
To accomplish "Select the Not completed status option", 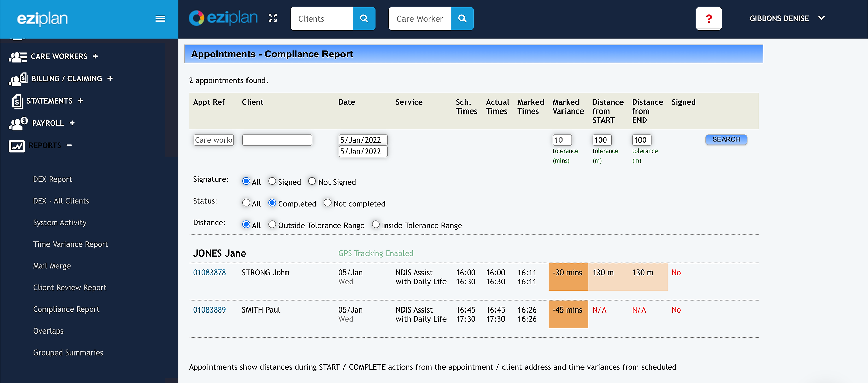I will (328, 203).
